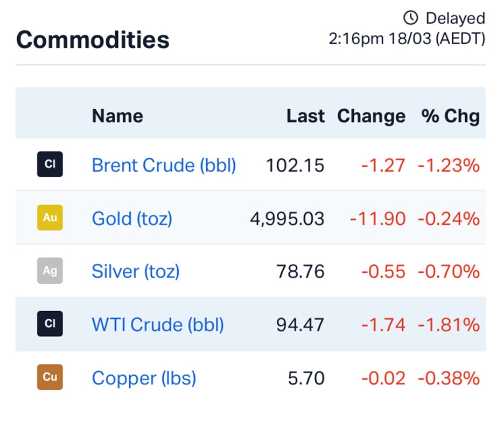The height and width of the screenshot is (421, 504).
Task: Open the Copper (lbs) link
Action: 144,378
